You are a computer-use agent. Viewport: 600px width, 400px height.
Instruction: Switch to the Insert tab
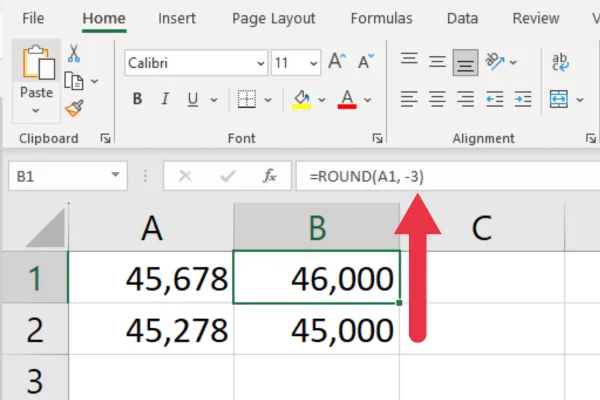(x=177, y=18)
